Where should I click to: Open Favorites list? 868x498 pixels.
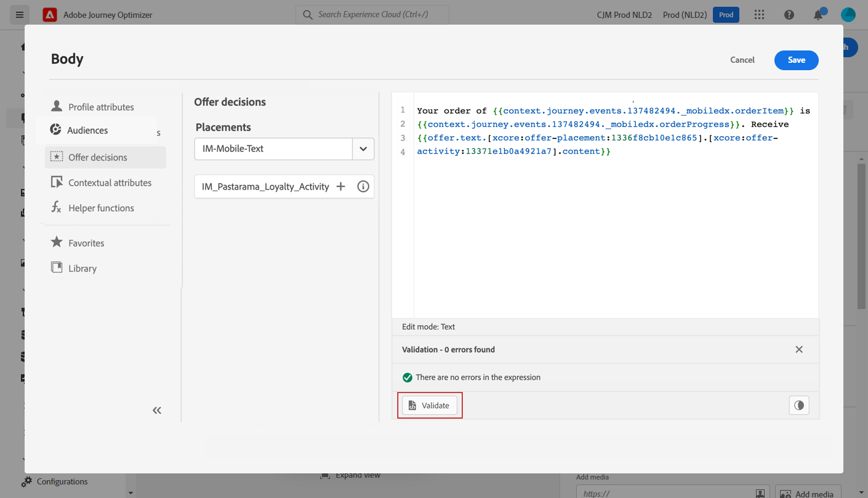pos(86,243)
